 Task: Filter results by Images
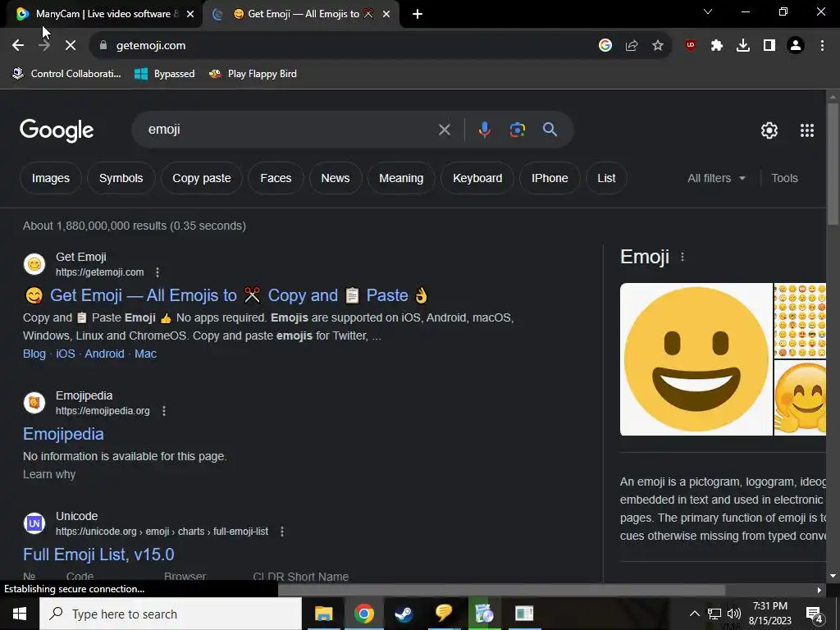tap(51, 178)
